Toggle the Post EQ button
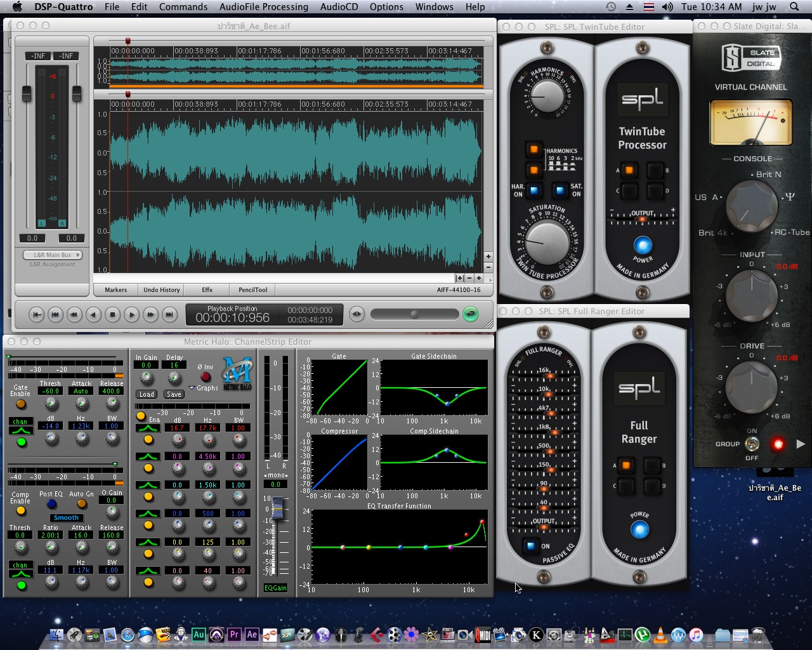 coord(51,504)
